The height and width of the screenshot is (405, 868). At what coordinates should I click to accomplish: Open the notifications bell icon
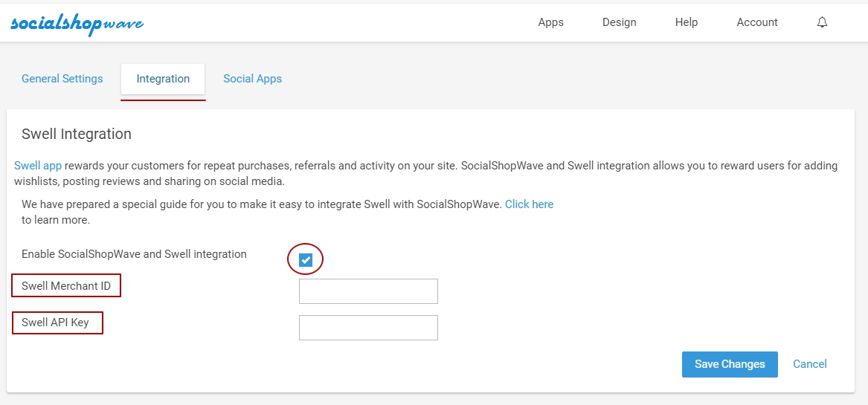click(x=822, y=23)
